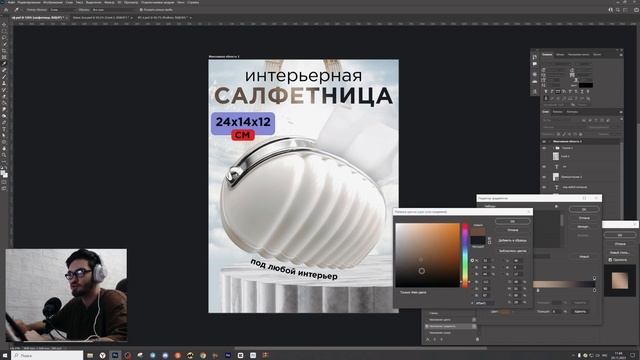Select the Clone Stamp tool
The image size is (640, 360).
(x=4, y=83)
